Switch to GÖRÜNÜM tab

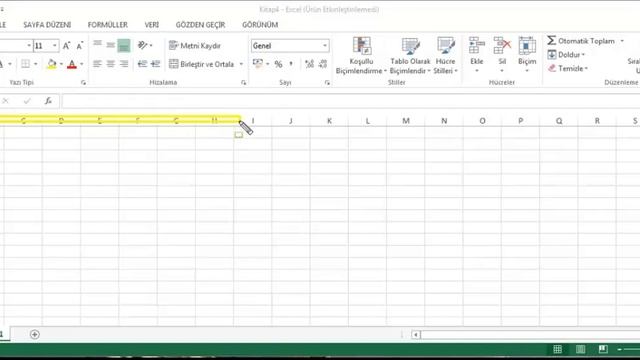pos(260,25)
